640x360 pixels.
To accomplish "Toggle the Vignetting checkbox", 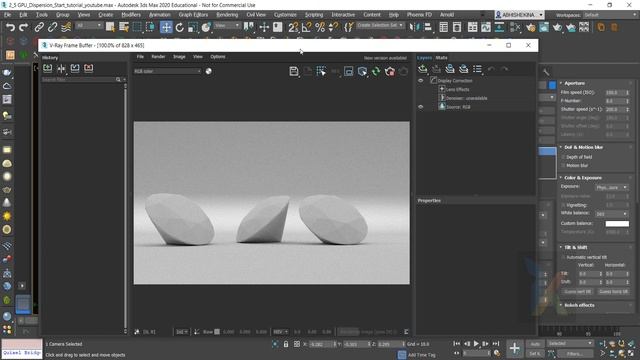I will click(563, 205).
